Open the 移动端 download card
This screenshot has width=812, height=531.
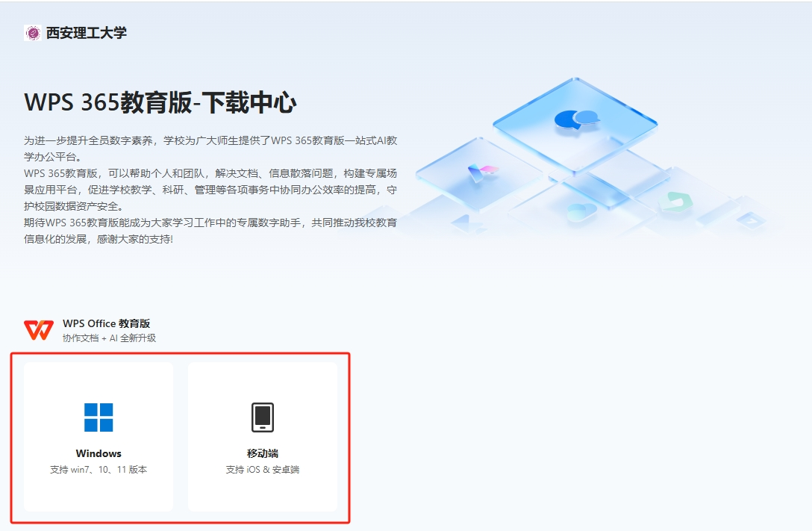263,437
